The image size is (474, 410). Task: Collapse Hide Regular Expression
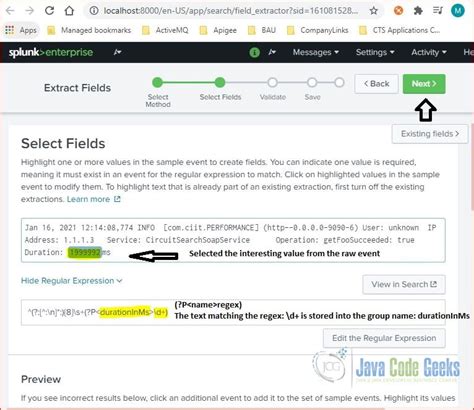coord(71,281)
